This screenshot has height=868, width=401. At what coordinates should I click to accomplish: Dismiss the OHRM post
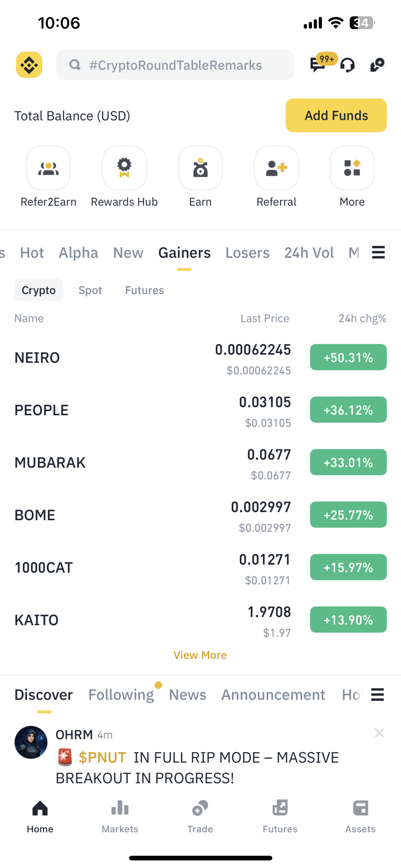pyautogui.click(x=379, y=733)
